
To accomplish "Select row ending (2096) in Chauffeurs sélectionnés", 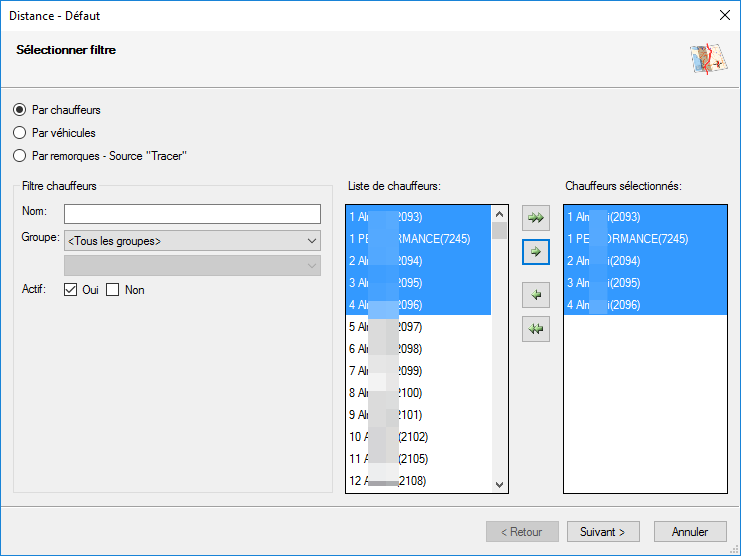I will coord(645,305).
